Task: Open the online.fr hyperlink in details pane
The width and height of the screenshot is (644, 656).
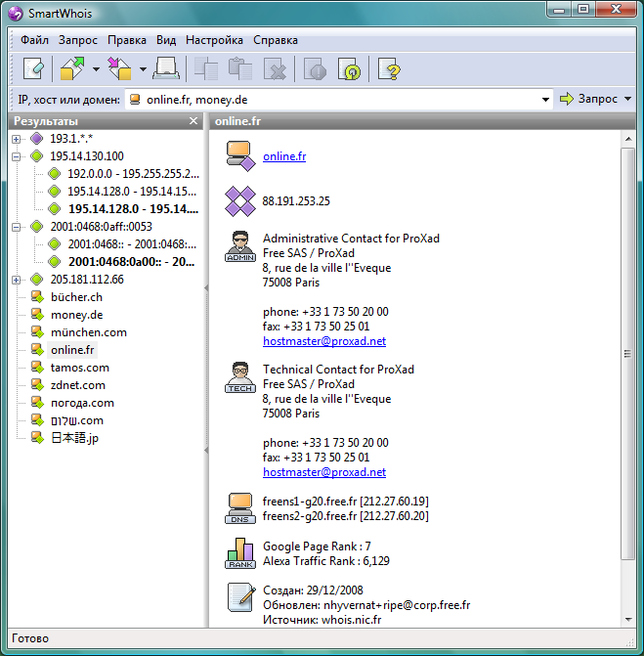Action: [x=284, y=156]
